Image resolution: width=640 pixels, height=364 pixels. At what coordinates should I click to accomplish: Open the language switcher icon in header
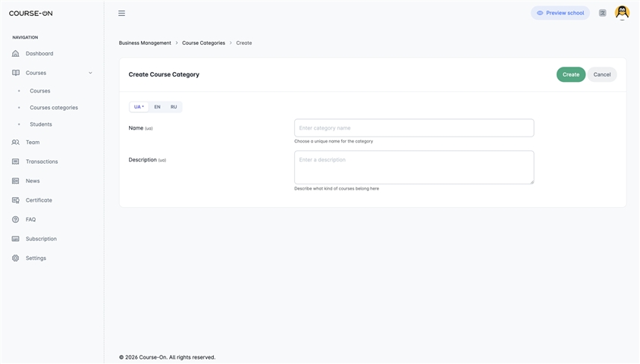(602, 13)
